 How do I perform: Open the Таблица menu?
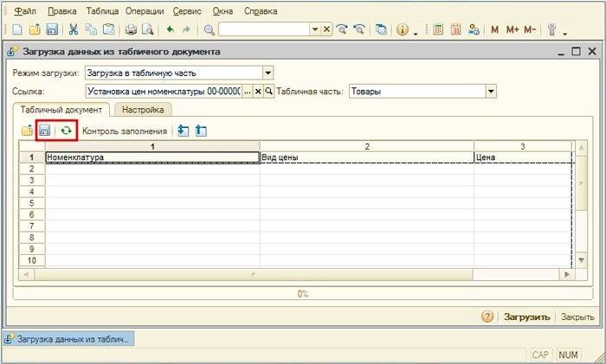[102, 11]
